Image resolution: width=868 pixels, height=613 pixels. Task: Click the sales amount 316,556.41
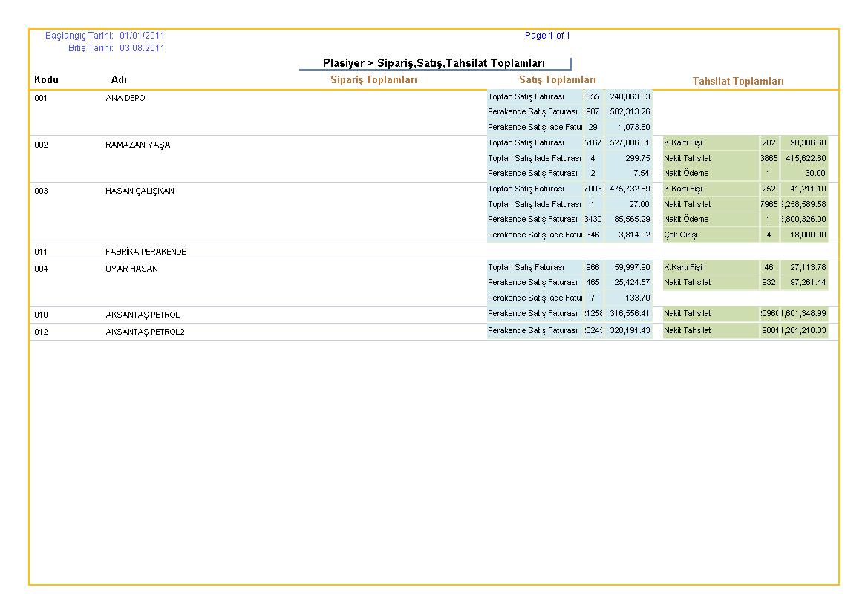630,313
